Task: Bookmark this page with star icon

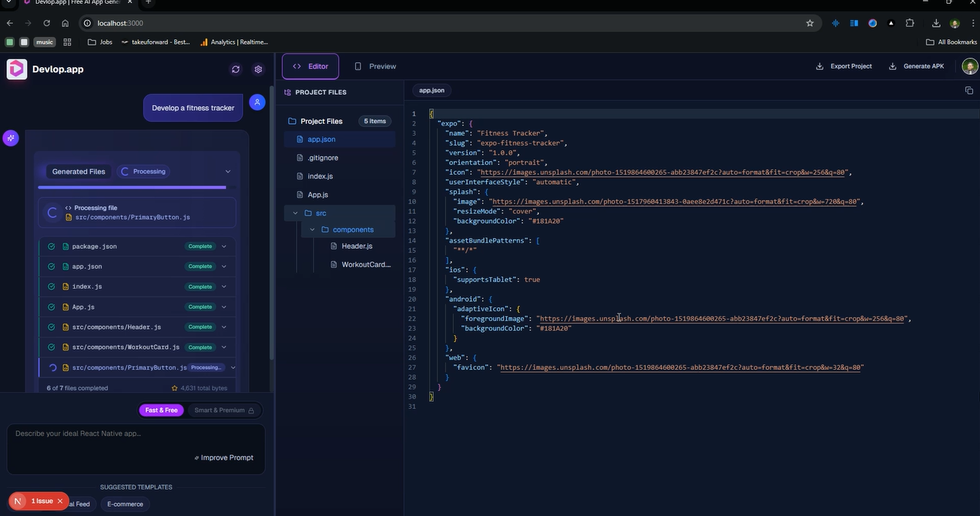Action: pyautogui.click(x=810, y=23)
